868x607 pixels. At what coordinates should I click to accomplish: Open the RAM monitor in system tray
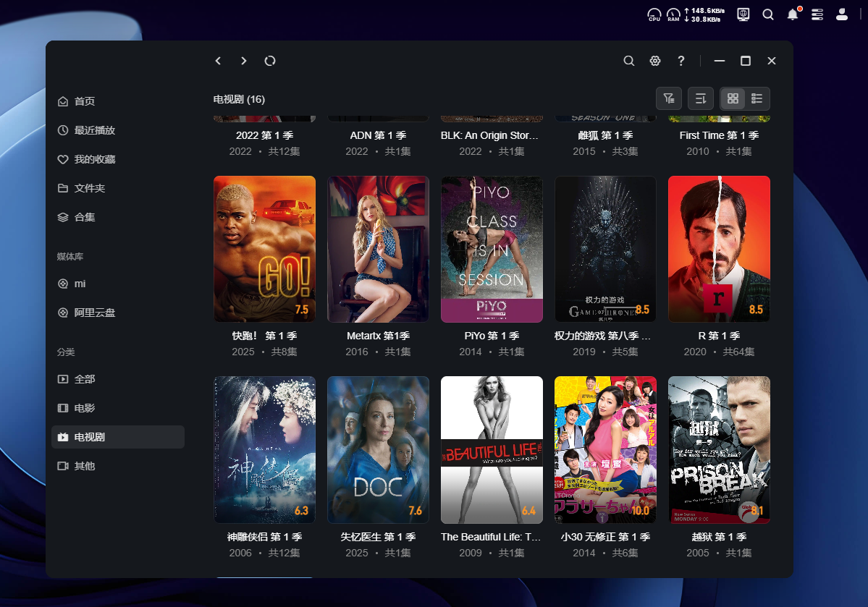pos(673,15)
